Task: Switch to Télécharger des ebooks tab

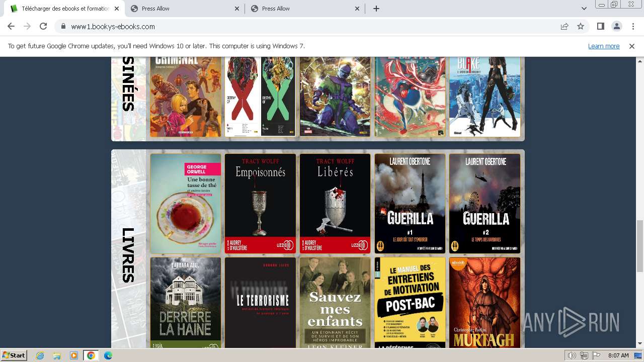Action: [x=65, y=9]
